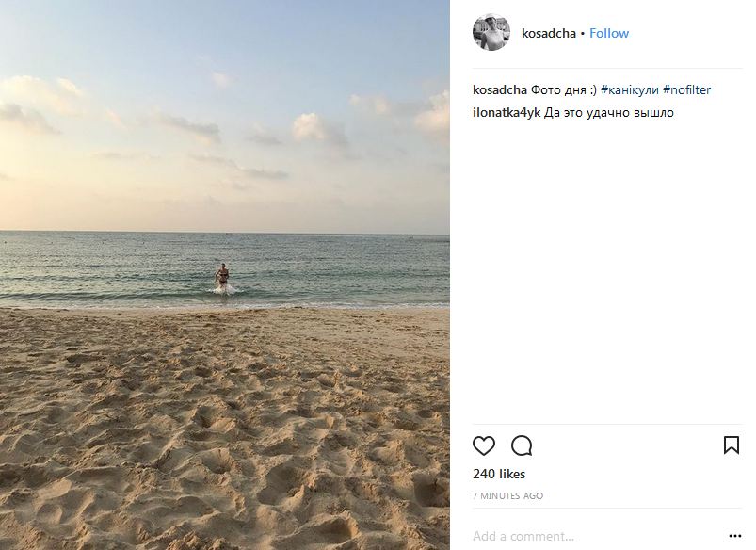756x550 pixels.
Task: Click the comment speech bubble icon
Action: [522, 445]
